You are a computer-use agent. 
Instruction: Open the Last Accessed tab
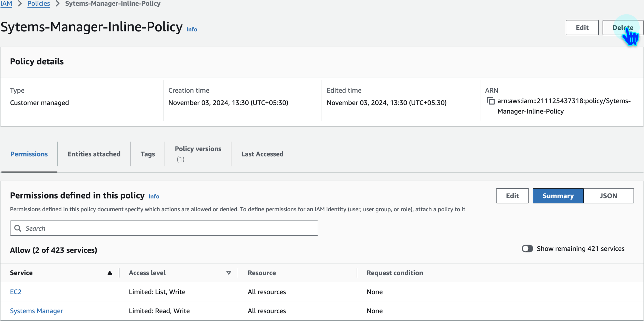coord(262,154)
